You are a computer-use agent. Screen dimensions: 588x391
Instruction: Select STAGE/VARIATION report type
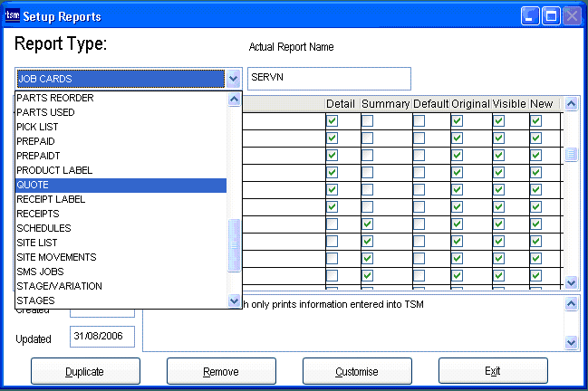[x=120, y=286]
